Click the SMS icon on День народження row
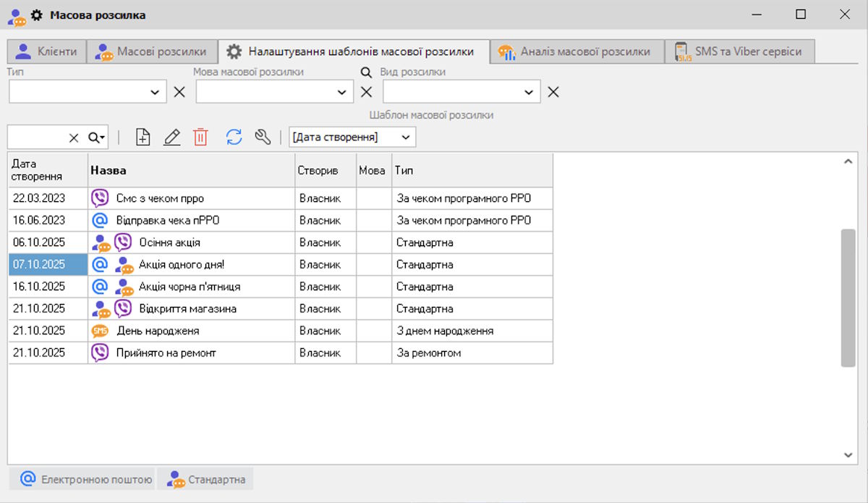The width and height of the screenshot is (868, 503). coord(101,330)
